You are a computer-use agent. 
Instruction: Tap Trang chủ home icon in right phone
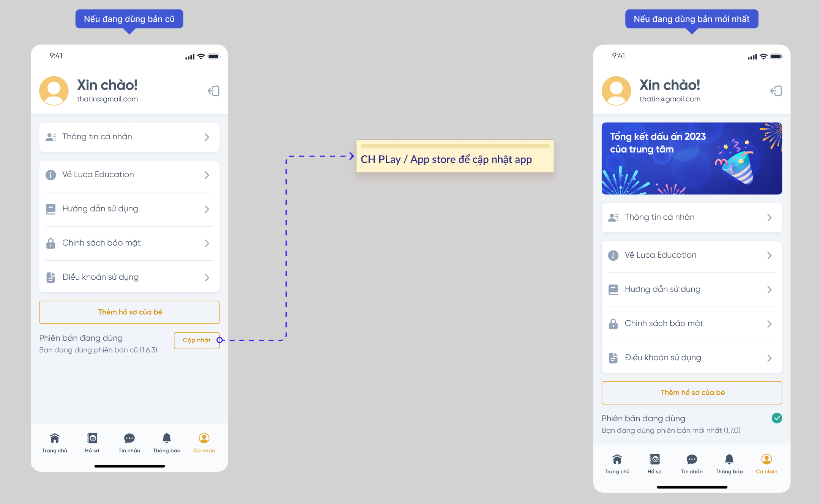617,460
